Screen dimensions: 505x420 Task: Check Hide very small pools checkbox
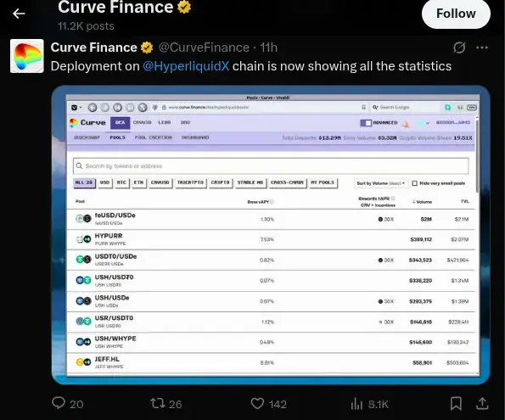415,183
